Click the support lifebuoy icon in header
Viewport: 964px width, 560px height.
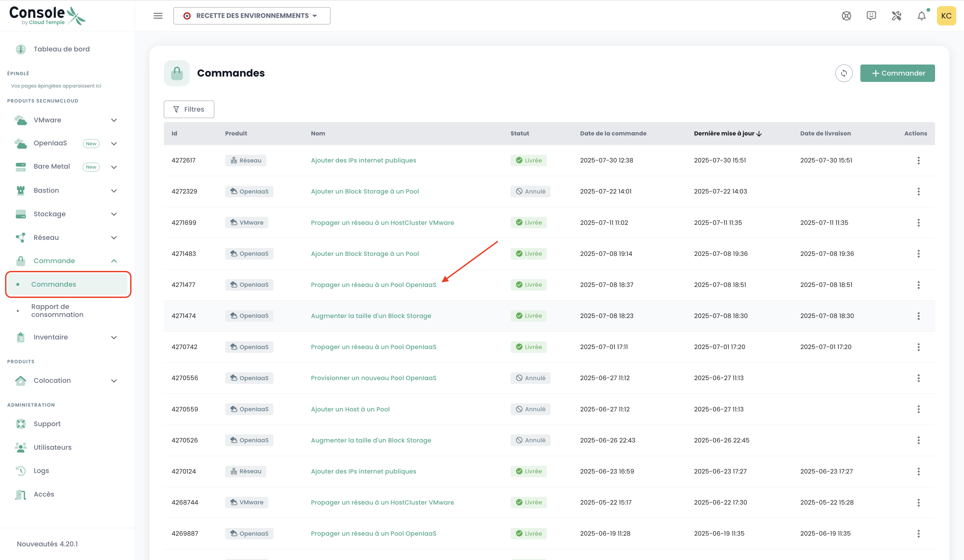click(846, 16)
